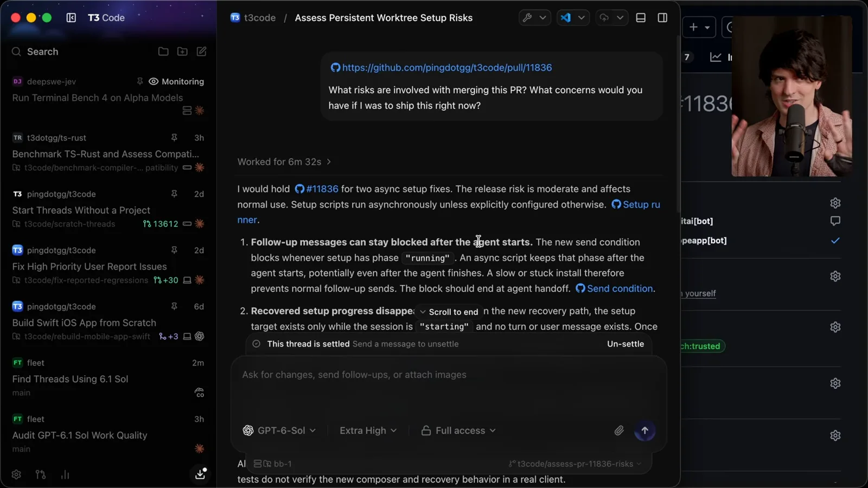Open the usage bar chart icon in sidebar footer
This screenshot has height=488, width=868.
(x=65, y=474)
